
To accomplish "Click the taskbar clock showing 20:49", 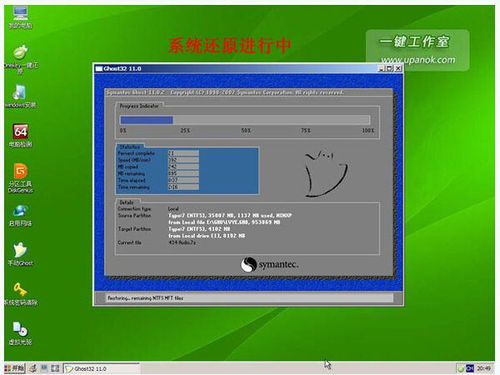I will coord(483,368).
